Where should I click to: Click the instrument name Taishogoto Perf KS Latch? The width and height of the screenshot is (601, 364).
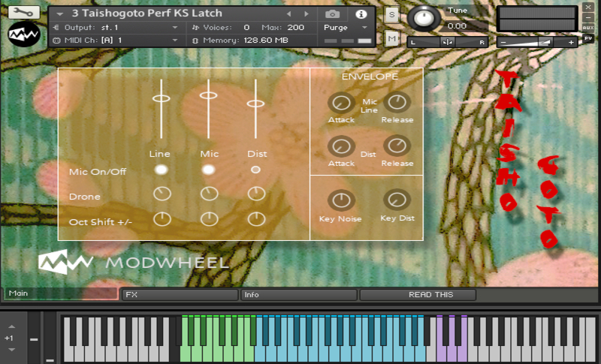pos(147,14)
